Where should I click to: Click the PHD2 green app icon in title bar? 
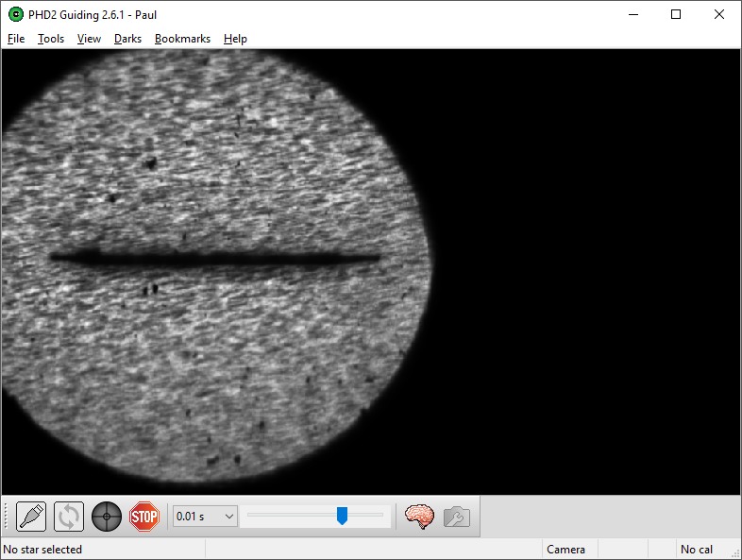(16, 14)
